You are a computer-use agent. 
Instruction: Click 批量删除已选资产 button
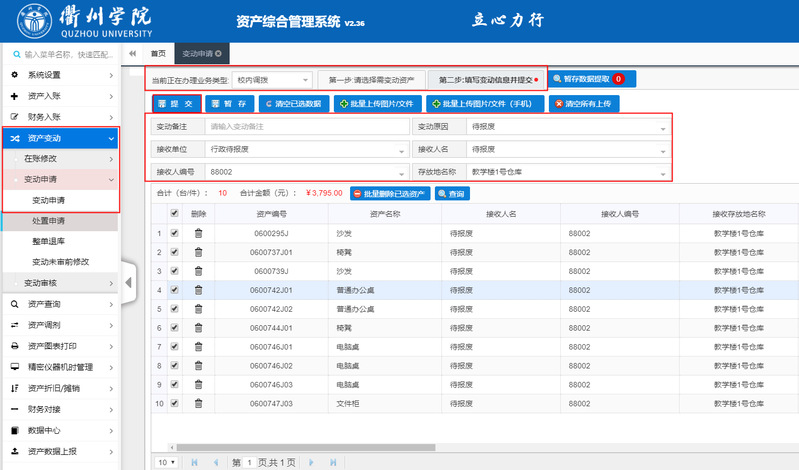coord(390,194)
